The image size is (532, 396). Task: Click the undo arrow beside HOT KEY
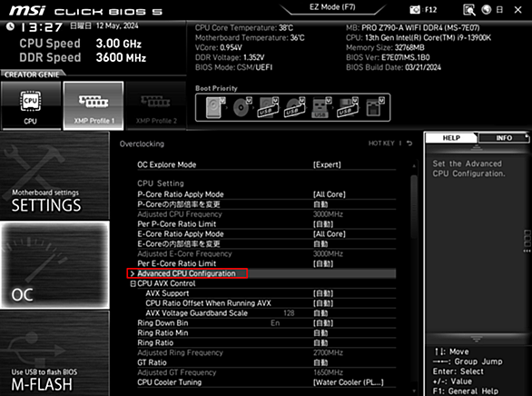(409, 144)
